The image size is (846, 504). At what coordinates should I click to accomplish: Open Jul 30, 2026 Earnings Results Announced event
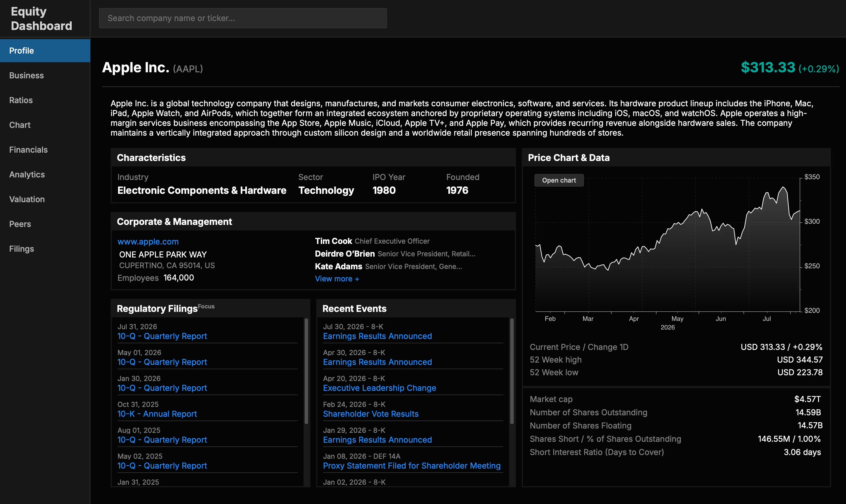pyautogui.click(x=377, y=336)
